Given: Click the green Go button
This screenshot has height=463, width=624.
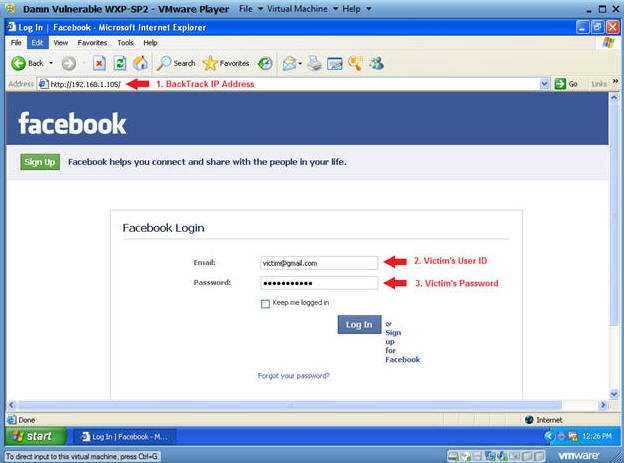Looking at the screenshot, I should 566,84.
